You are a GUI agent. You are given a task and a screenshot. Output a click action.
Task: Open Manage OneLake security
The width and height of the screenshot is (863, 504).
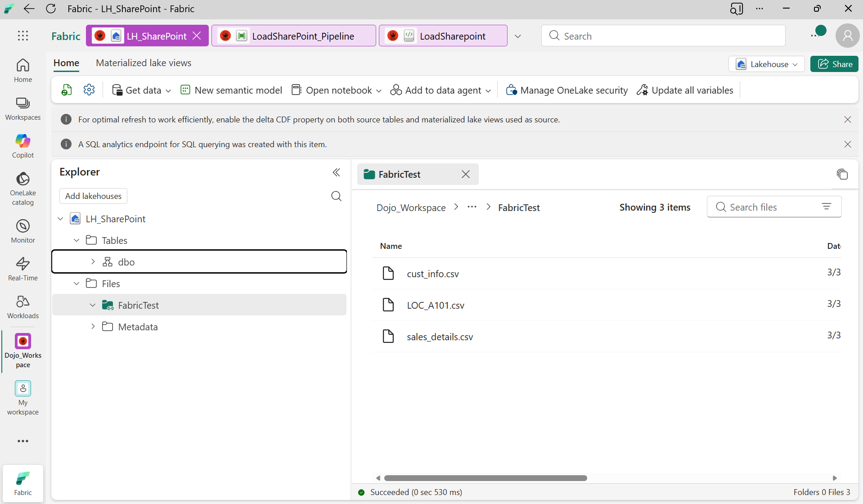click(566, 90)
